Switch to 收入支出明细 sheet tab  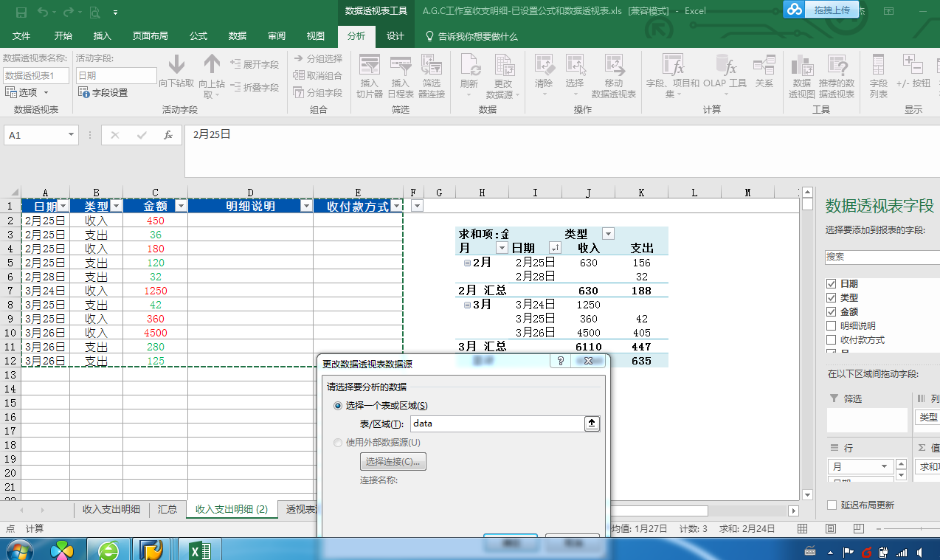111,509
